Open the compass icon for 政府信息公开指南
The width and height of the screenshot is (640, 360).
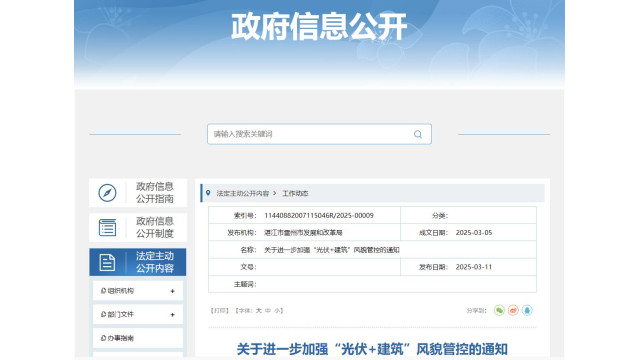pyautogui.click(x=107, y=193)
